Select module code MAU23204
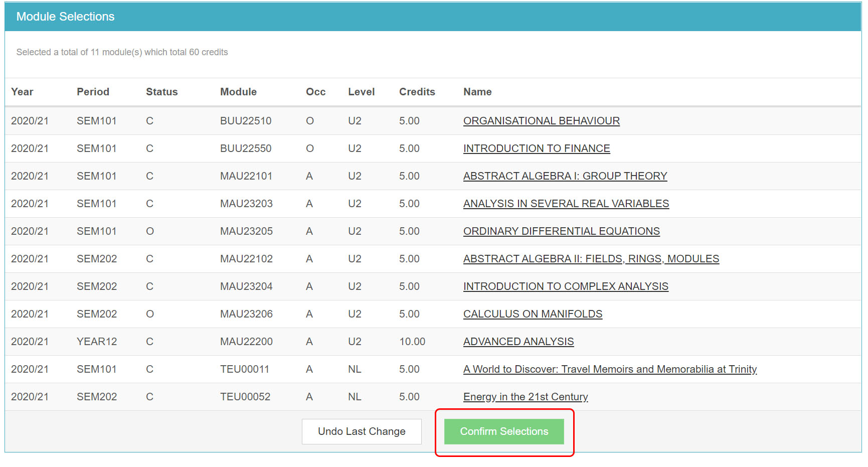868x467 pixels. [246, 286]
